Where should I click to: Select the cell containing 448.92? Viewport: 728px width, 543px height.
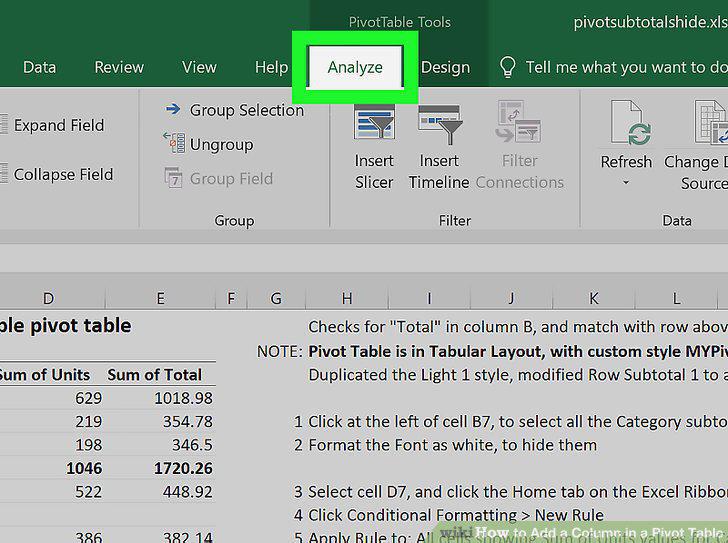pyautogui.click(x=188, y=491)
